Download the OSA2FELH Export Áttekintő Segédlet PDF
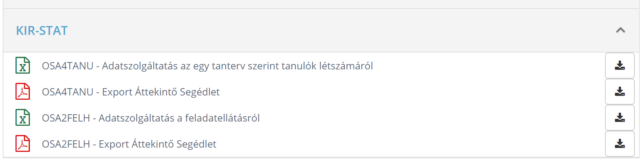 point(619,144)
